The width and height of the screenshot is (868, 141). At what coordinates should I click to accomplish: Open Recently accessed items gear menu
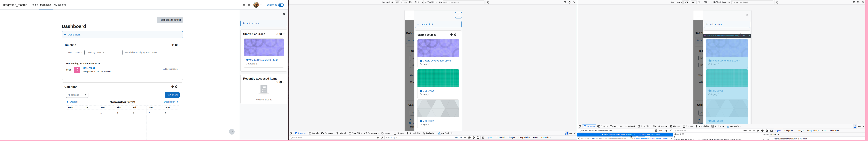pyautogui.click(x=282, y=82)
